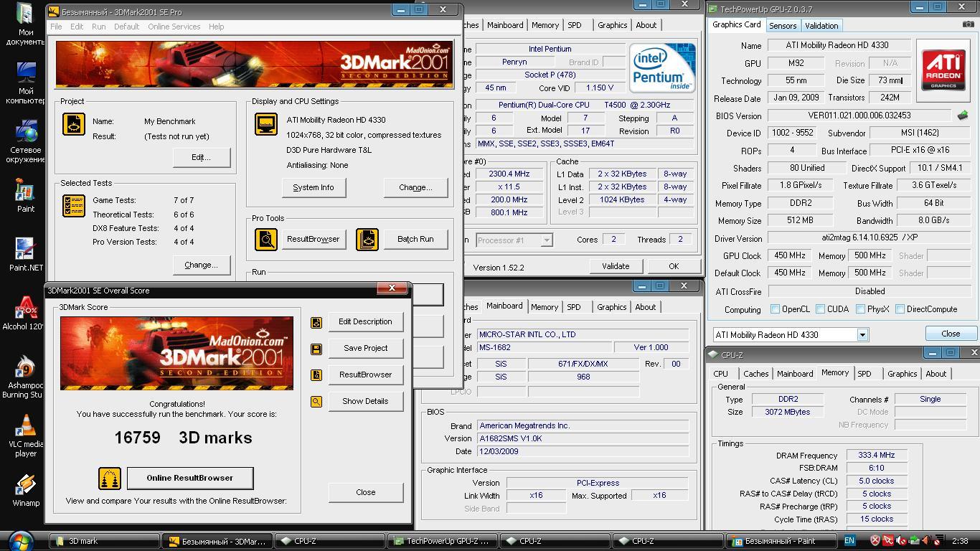Screen dimensions: 980x551
Task: Click the Save Project button
Action: 365,348
